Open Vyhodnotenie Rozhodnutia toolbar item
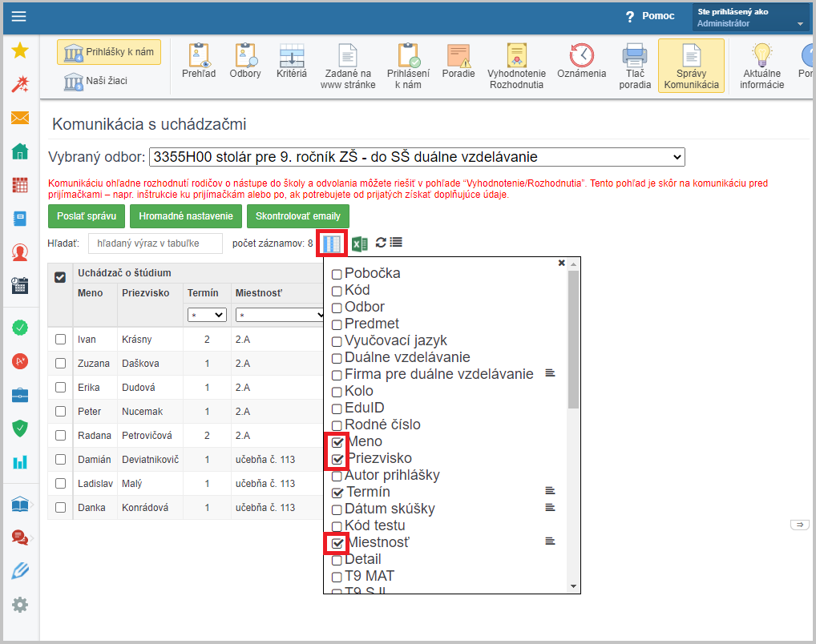 point(516,66)
